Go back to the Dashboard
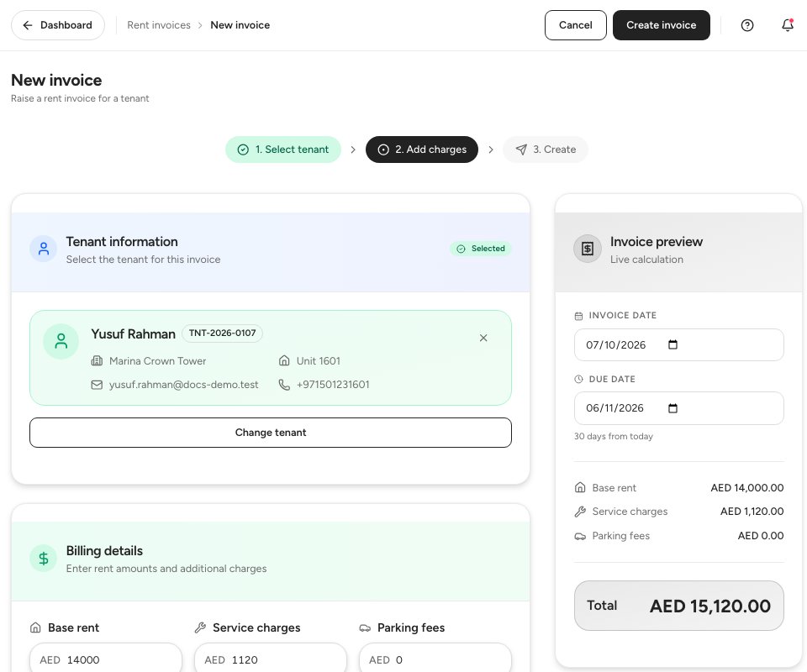 click(58, 25)
